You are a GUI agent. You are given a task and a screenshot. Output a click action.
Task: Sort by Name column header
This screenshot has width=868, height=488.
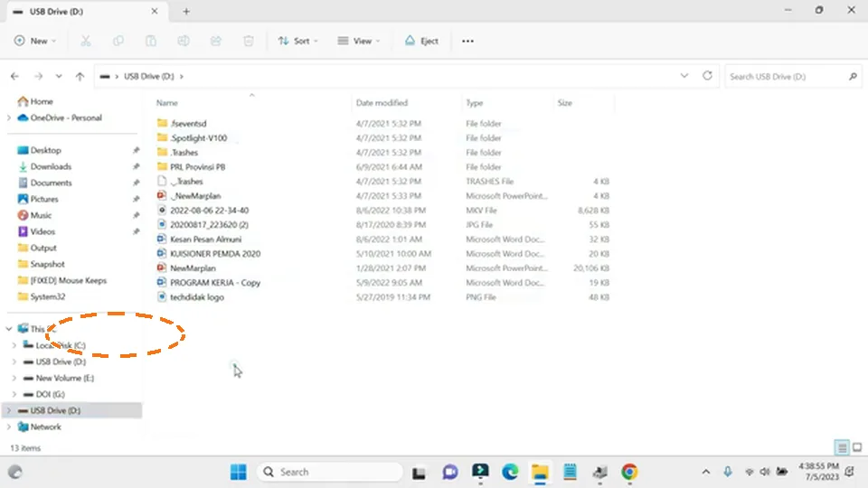[x=167, y=103]
